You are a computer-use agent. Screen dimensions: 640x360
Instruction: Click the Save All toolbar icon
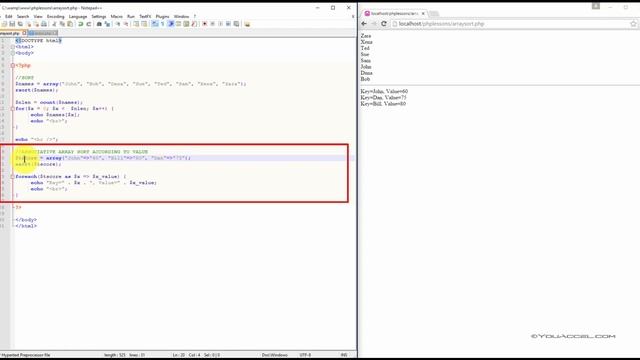[x=20, y=24]
